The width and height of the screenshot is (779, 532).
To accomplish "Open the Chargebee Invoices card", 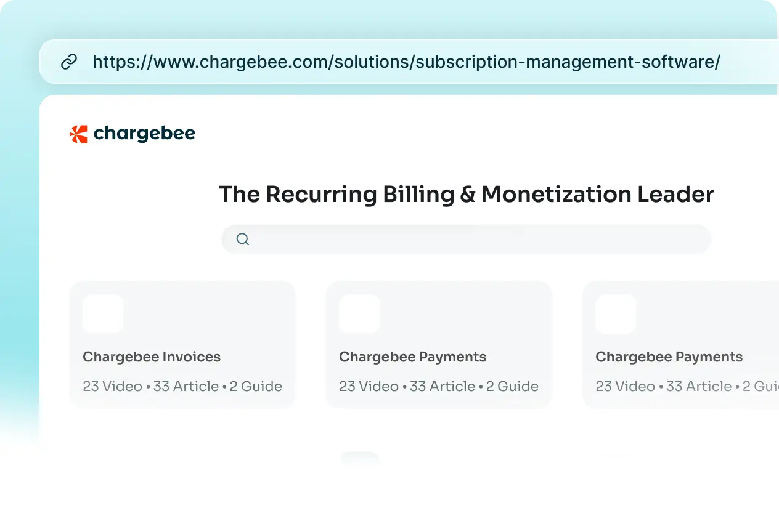I will point(182,344).
